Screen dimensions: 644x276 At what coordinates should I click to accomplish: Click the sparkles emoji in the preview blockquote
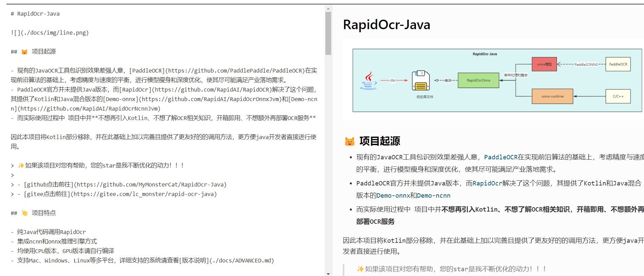pyautogui.click(x=360, y=269)
